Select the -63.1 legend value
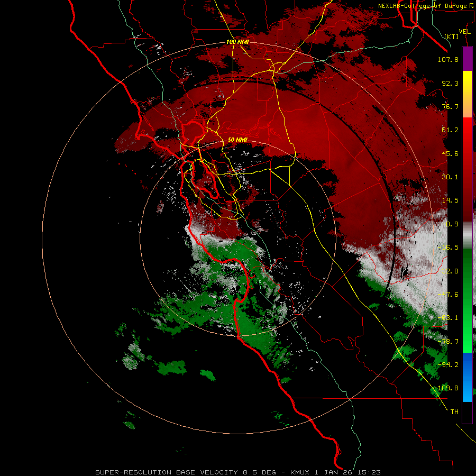This screenshot has width=476, height=476. point(448,318)
